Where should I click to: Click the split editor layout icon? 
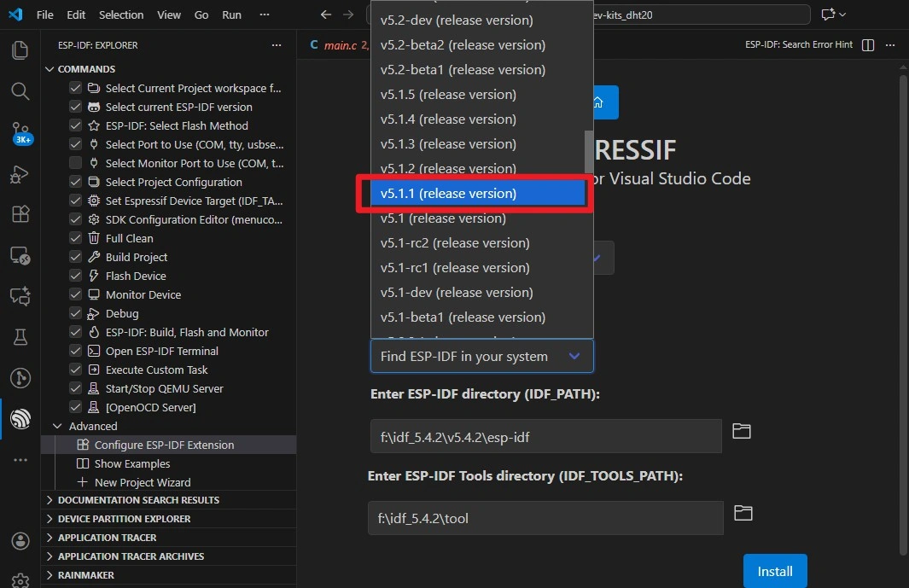click(x=868, y=45)
